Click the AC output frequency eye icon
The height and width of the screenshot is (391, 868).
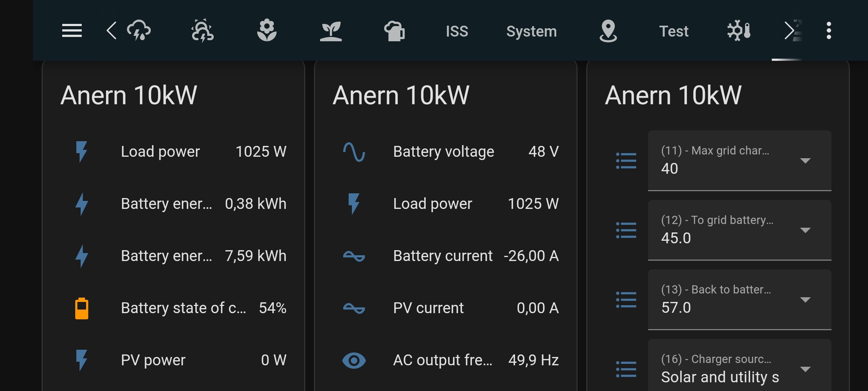(354, 360)
